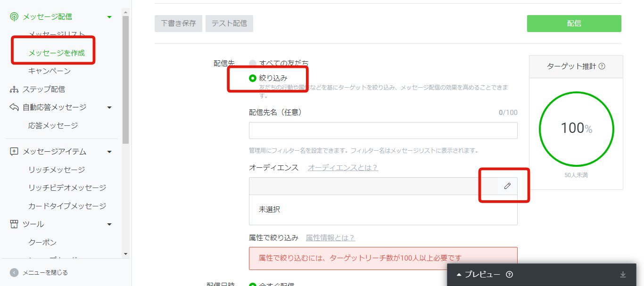
Task: Open メッセージを作成 in sidebar
Action: 57,53
